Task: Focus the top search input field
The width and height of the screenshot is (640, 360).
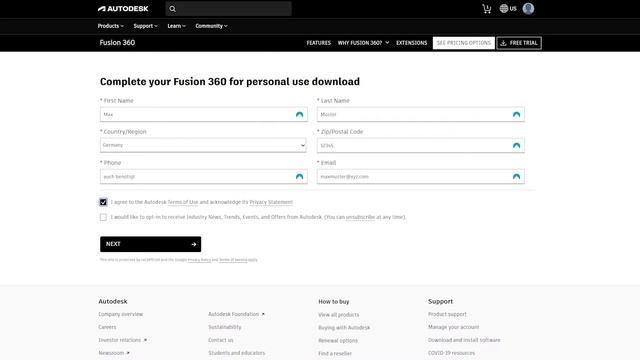Action: 229,9
